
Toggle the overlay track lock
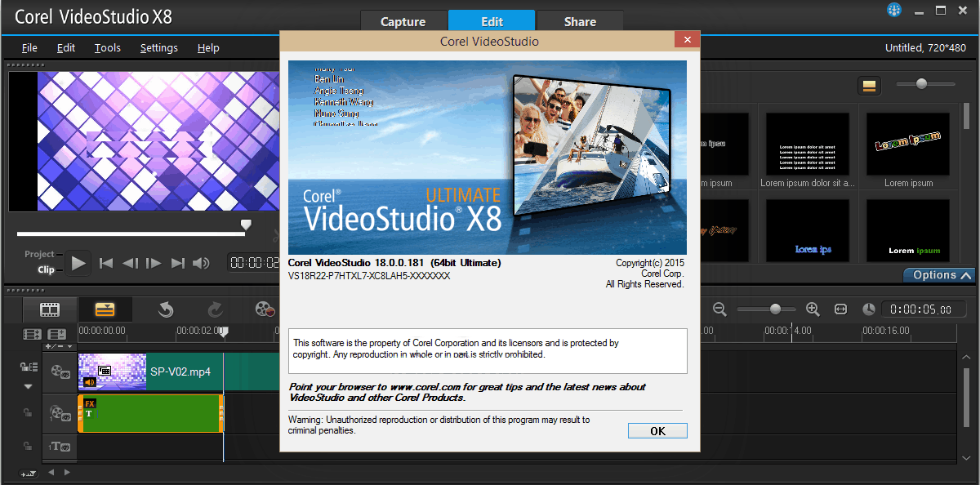coord(28,412)
